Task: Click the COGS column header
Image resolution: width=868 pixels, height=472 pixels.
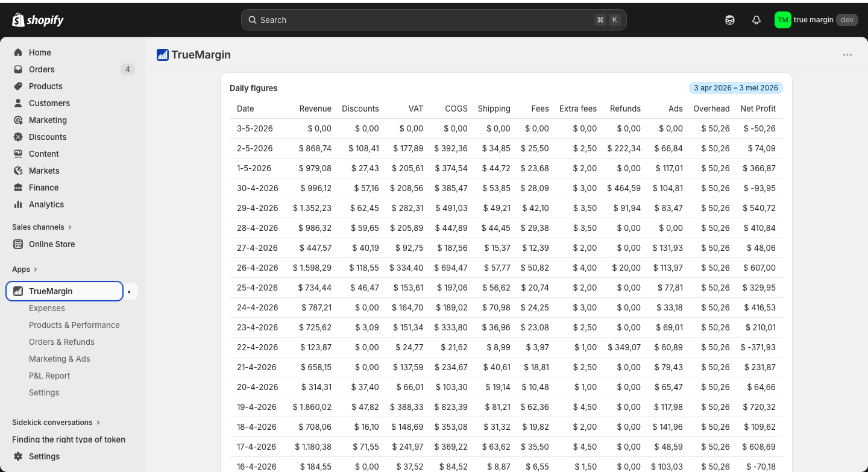Action: coord(456,109)
